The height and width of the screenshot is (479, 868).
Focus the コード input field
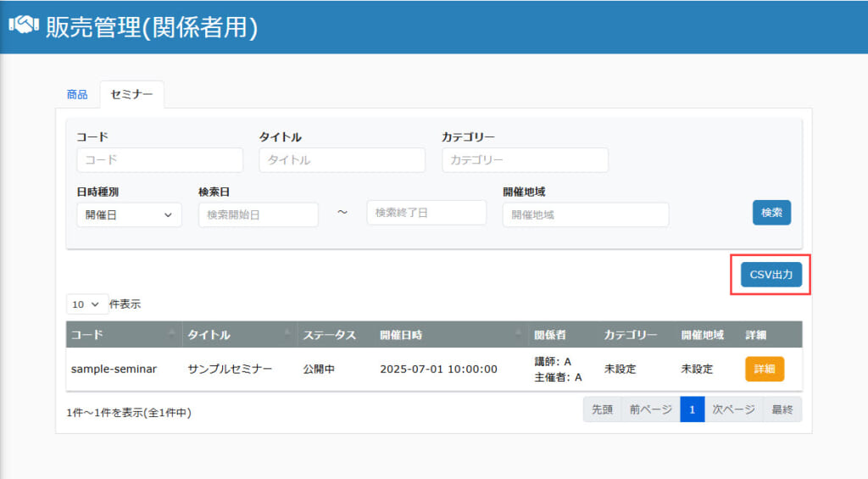(160, 160)
